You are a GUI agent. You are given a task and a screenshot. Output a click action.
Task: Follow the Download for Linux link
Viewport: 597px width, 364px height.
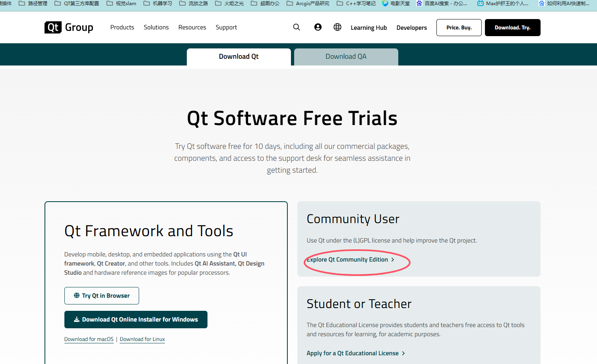142,339
